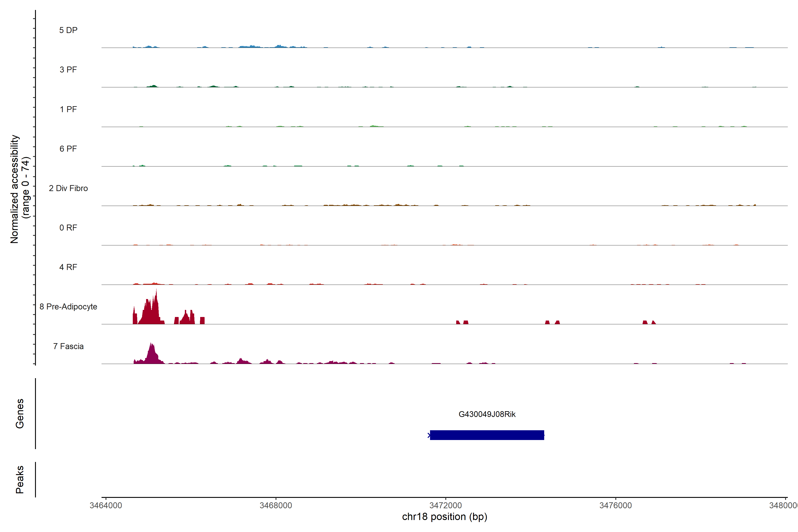
Task: Click the 4 RF track label
Action: click(x=68, y=267)
